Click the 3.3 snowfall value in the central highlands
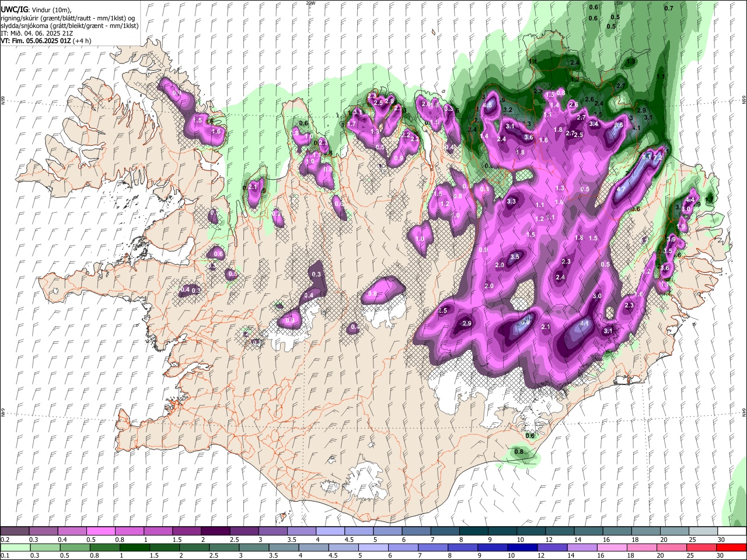 tap(512, 201)
